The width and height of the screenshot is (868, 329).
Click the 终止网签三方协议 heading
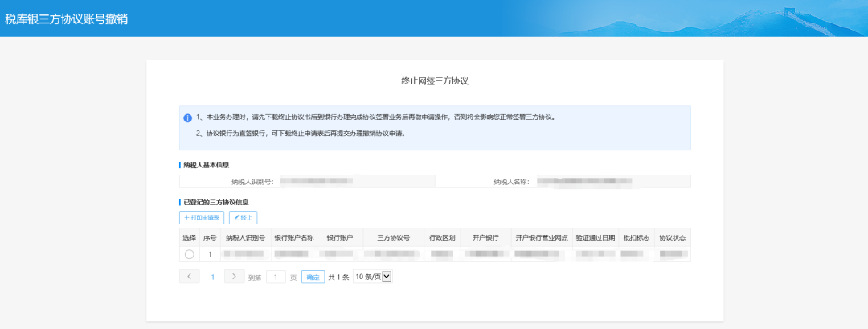pos(435,81)
